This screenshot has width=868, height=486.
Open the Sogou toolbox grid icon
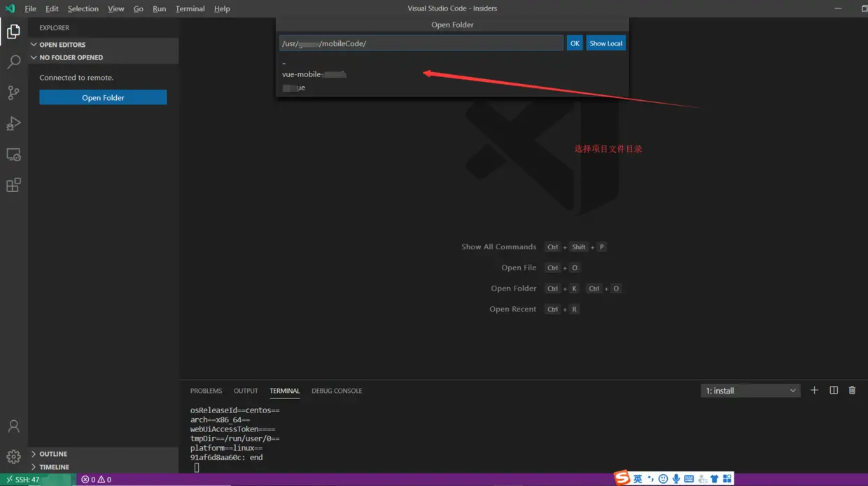(x=727, y=479)
